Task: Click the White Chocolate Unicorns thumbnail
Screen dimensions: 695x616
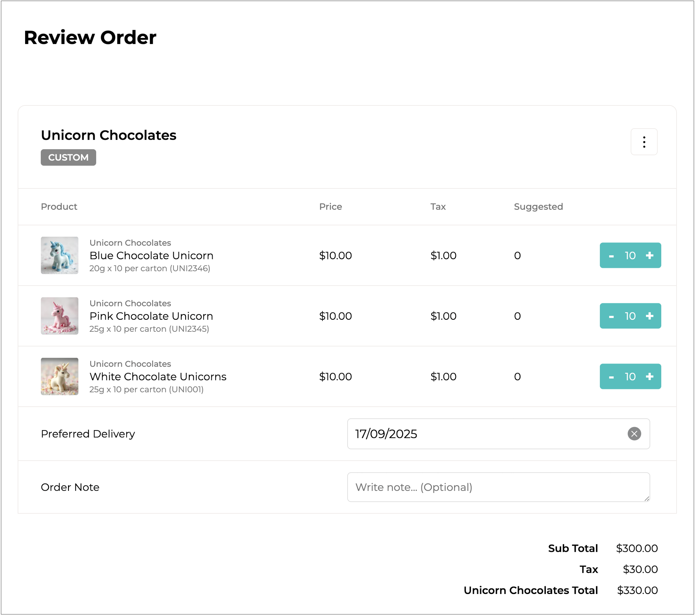Action: 59,377
